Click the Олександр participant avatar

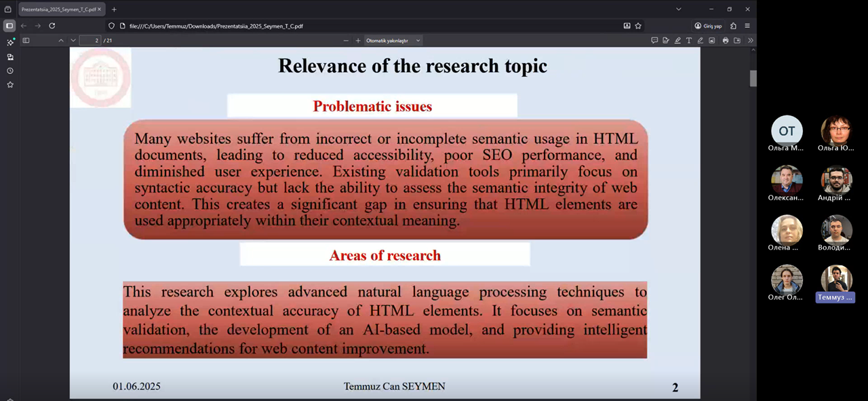click(787, 180)
